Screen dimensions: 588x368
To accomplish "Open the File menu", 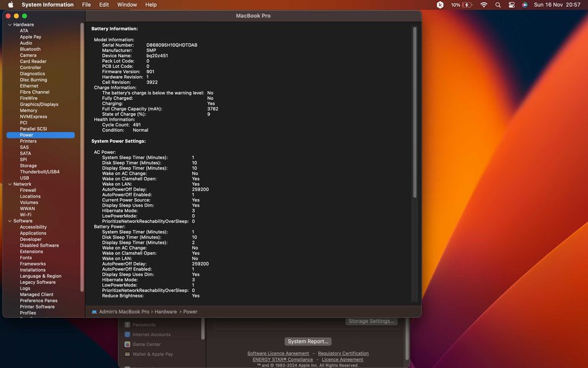I will (x=86, y=5).
